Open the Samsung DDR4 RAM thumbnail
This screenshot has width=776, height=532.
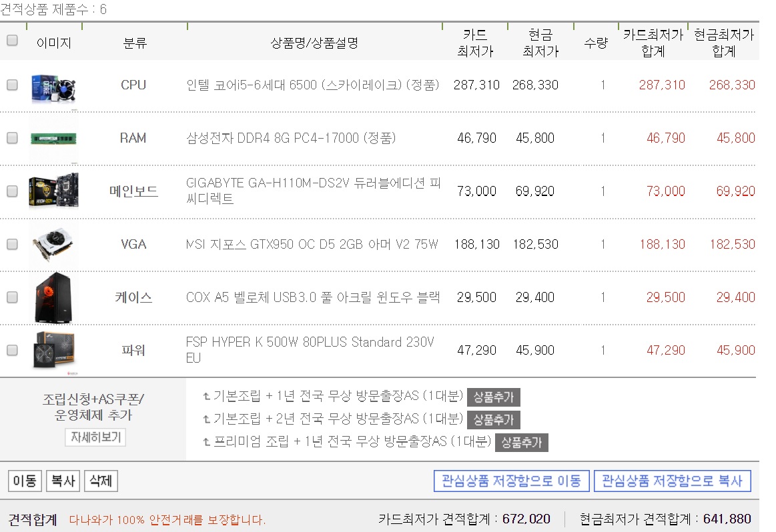pos(53,139)
